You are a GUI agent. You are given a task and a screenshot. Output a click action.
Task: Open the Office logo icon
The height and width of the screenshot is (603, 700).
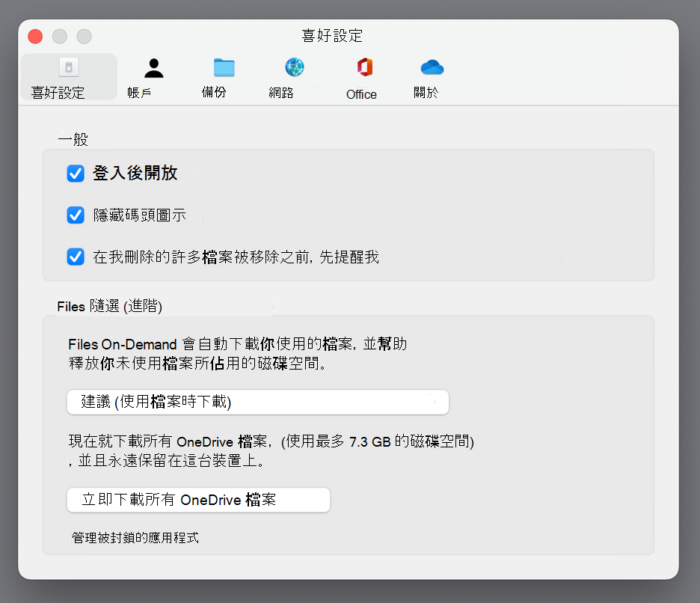click(x=365, y=67)
